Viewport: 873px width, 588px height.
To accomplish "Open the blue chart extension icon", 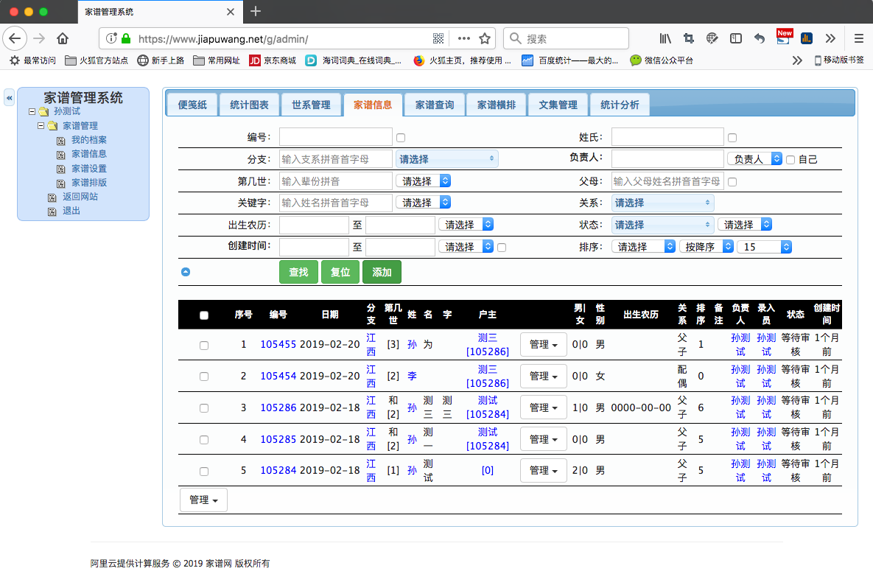I will coord(807,38).
